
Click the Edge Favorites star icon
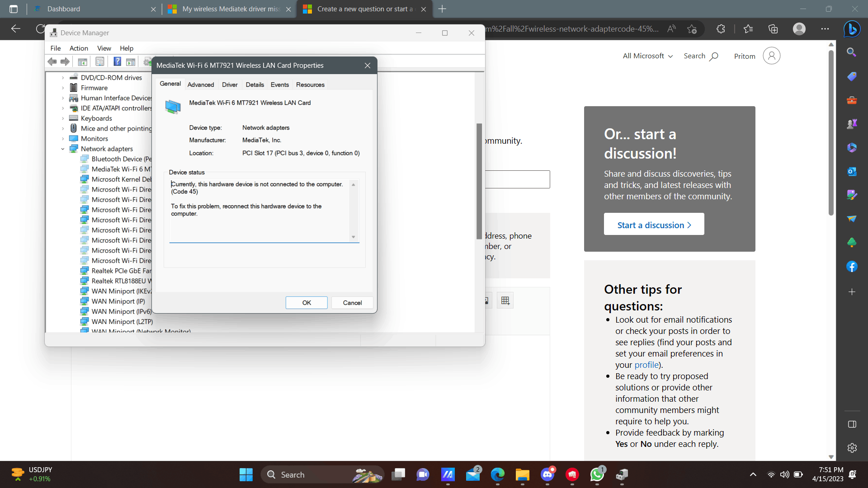748,29
